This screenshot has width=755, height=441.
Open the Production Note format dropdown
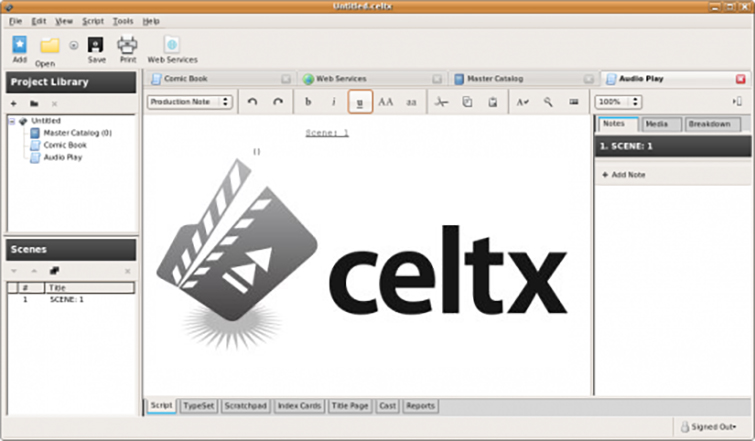tap(190, 102)
